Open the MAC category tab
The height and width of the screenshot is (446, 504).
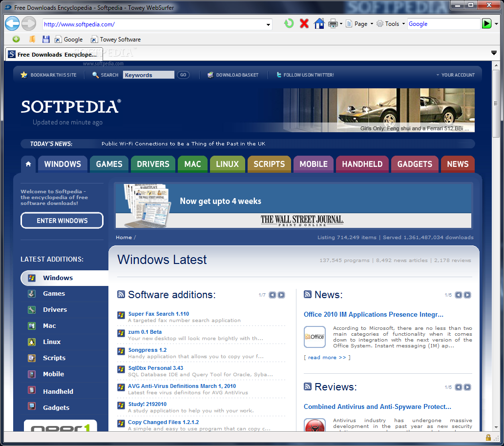192,164
